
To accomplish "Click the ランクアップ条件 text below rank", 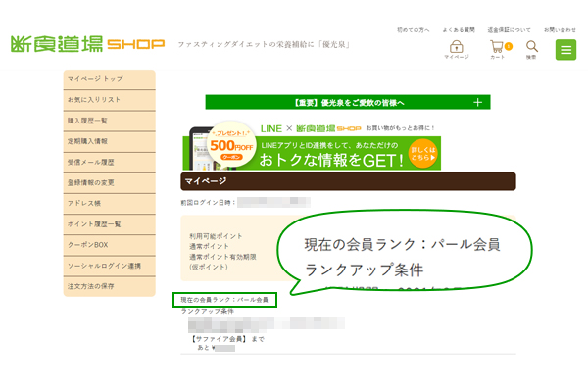I will tap(208, 312).
